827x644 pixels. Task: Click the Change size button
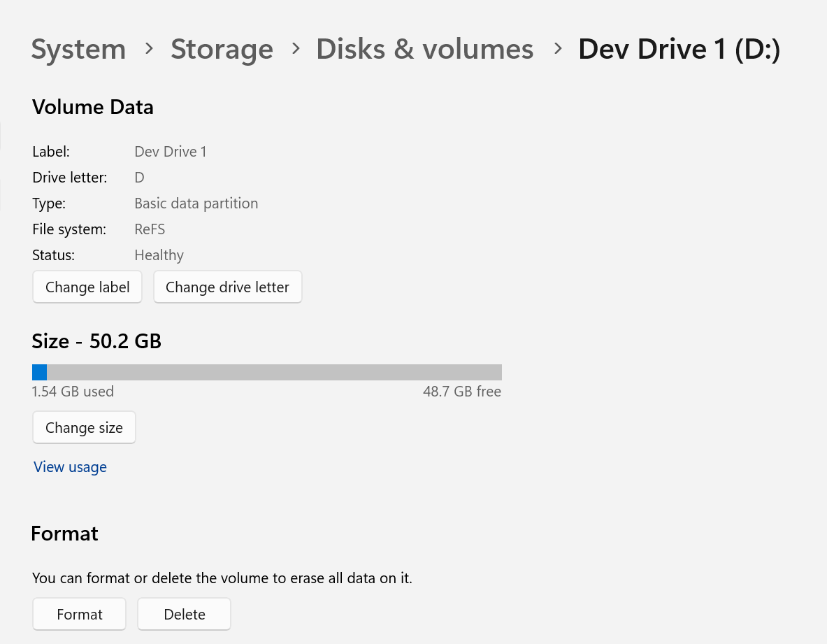(x=84, y=427)
